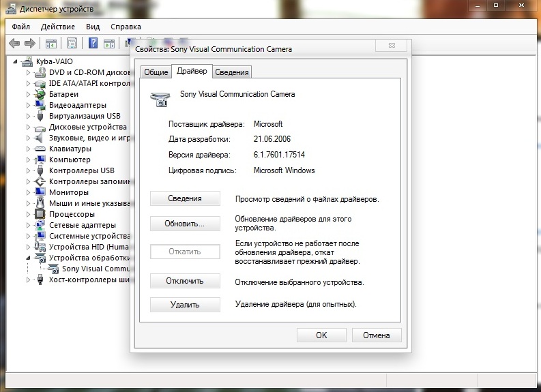Open Help via the question mark icon
The width and height of the screenshot is (541, 392).
point(93,43)
